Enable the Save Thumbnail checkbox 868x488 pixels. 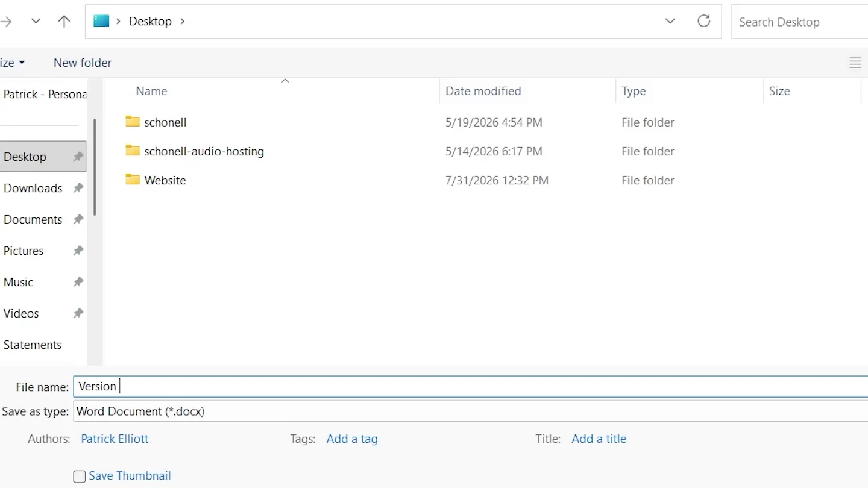pyautogui.click(x=80, y=477)
